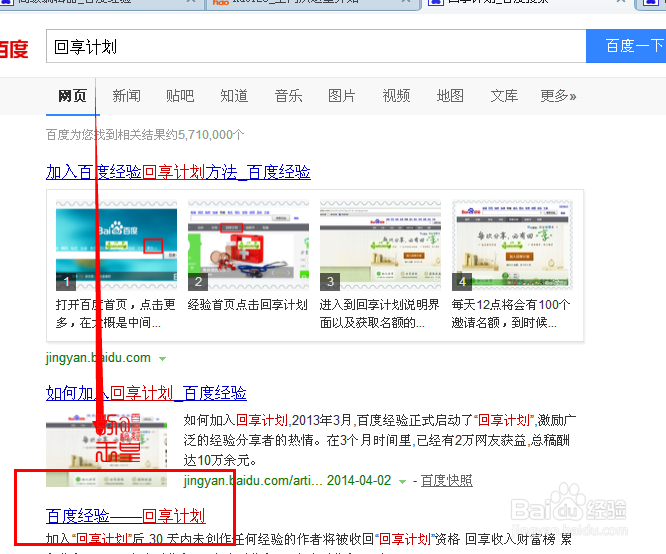The image size is (666, 554).
Task: Expand dropdown arrow next to jingyan.baidu.com
Action: (162, 359)
